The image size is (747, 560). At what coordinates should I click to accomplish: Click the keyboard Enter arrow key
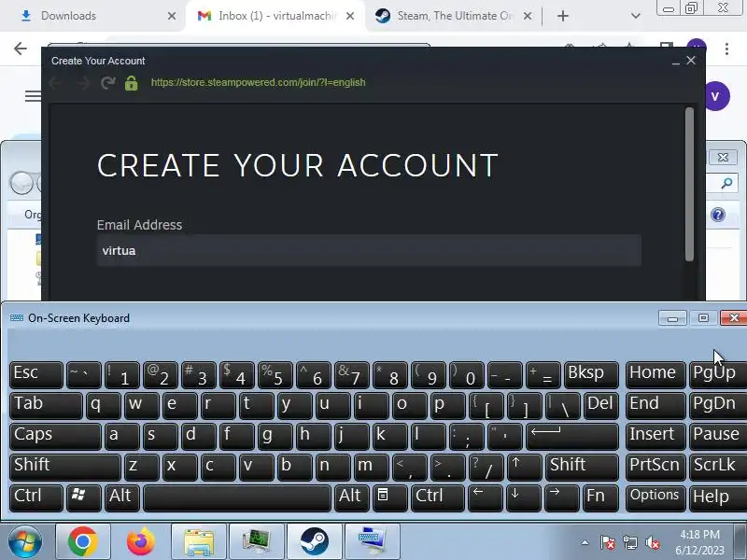pyautogui.click(x=572, y=437)
